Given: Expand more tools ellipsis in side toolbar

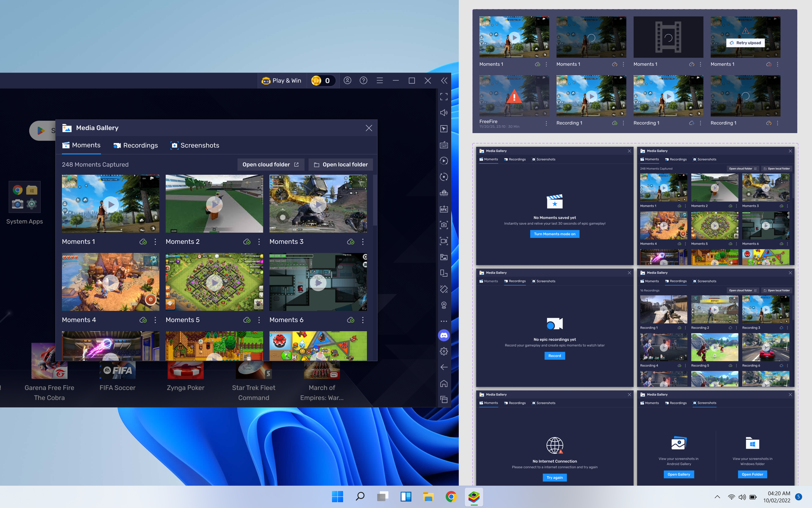Looking at the screenshot, I should tap(444, 321).
